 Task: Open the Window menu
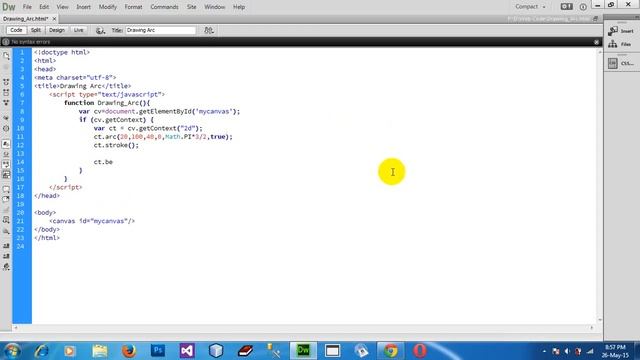[214, 7]
